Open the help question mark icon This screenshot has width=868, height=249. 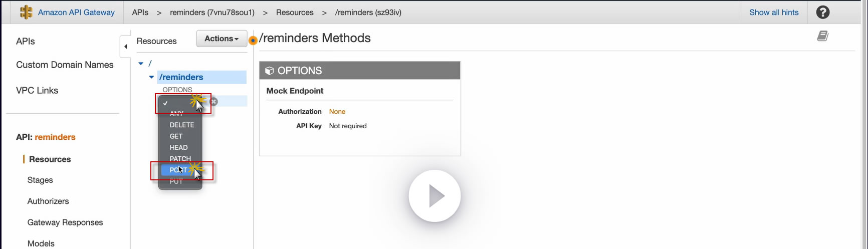[822, 12]
